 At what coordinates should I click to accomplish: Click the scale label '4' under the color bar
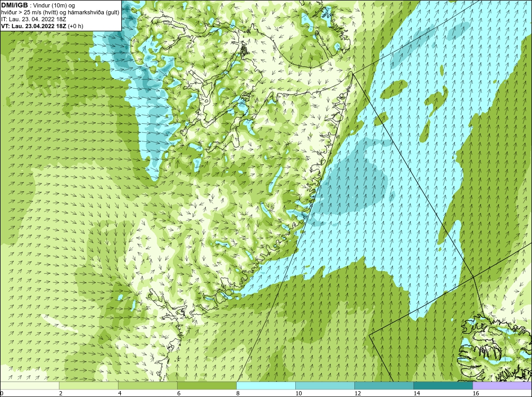click(x=120, y=393)
